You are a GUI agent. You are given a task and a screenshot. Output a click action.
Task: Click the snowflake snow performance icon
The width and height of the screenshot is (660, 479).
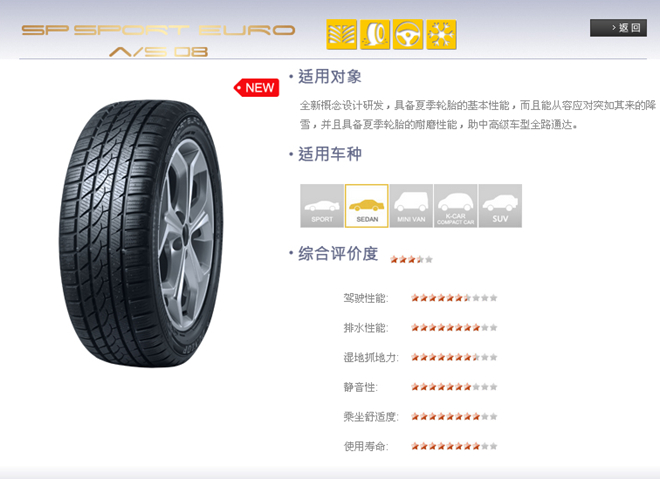coord(442,35)
